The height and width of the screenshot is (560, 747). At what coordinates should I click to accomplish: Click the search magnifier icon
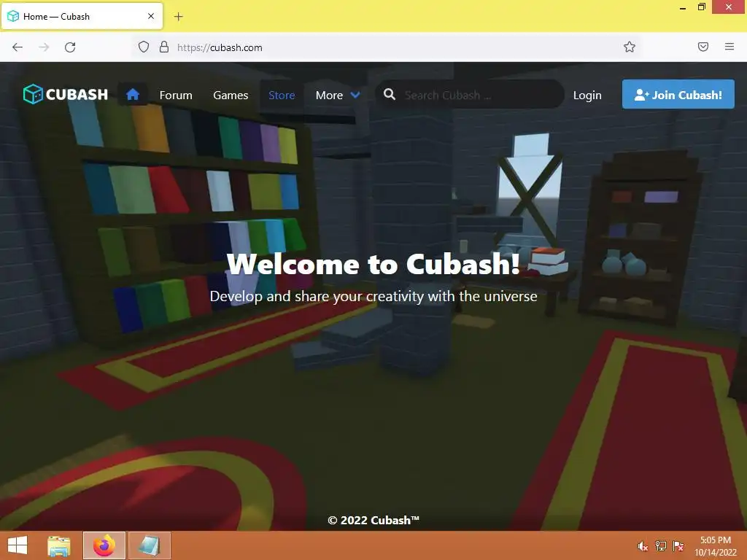(x=390, y=94)
